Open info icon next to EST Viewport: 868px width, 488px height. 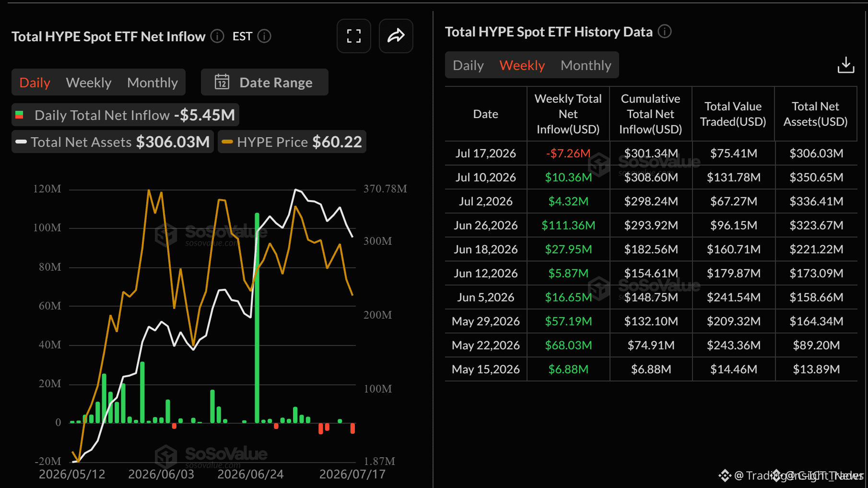[264, 36]
